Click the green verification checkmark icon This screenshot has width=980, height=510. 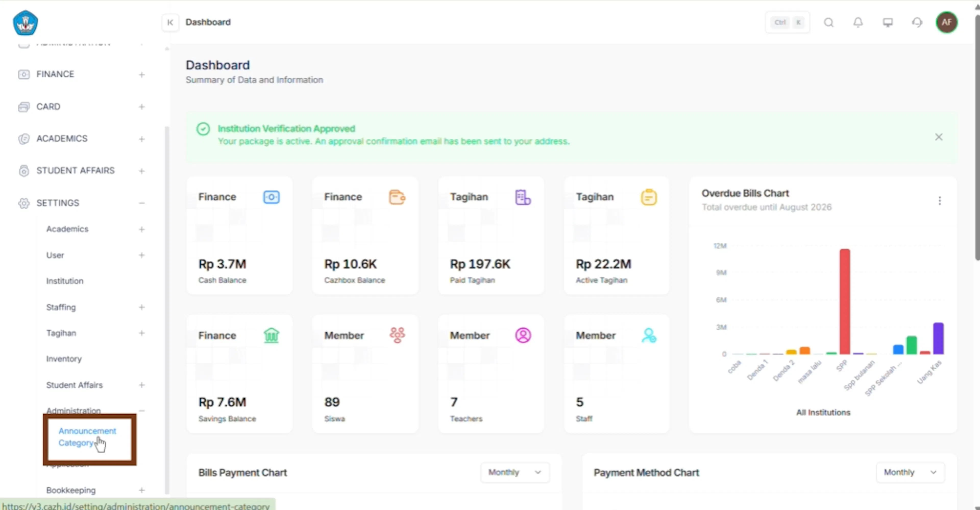pos(203,129)
